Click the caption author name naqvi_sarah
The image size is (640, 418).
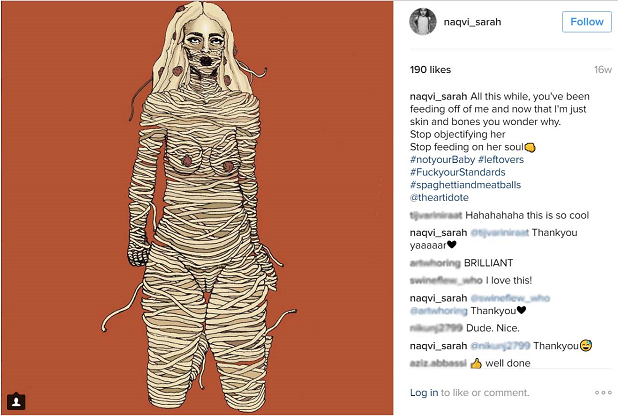tap(438, 97)
